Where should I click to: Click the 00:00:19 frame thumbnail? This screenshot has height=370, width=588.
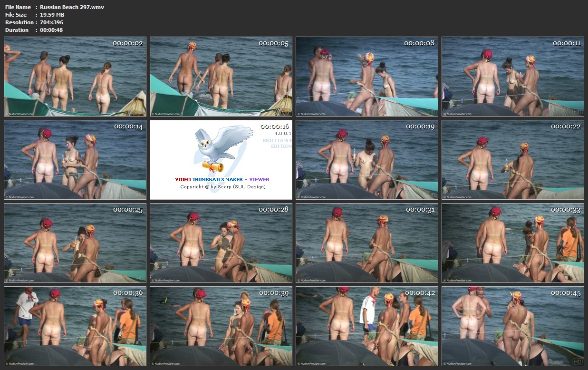[x=366, y=160]
